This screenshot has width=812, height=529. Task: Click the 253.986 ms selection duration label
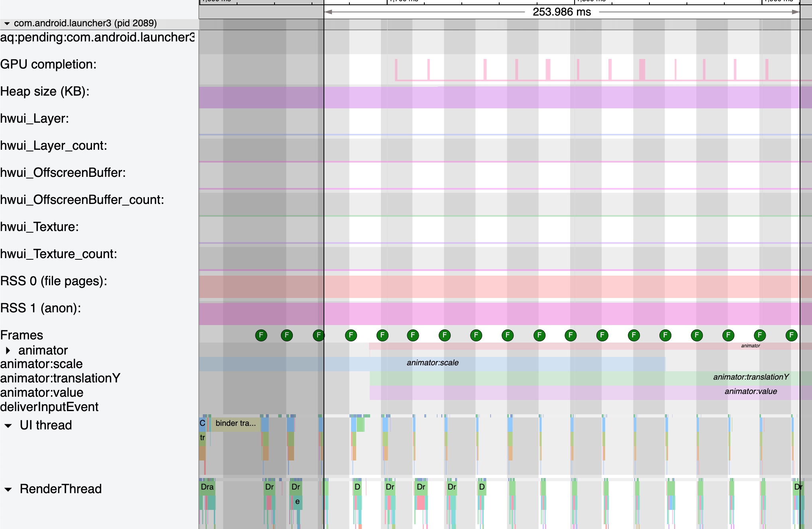pos(561,12)
